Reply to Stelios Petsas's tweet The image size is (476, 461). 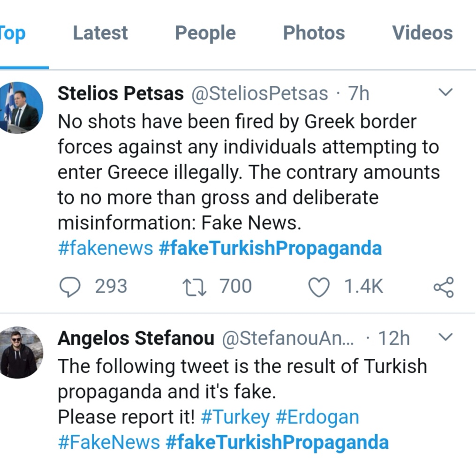pos(70,287)
